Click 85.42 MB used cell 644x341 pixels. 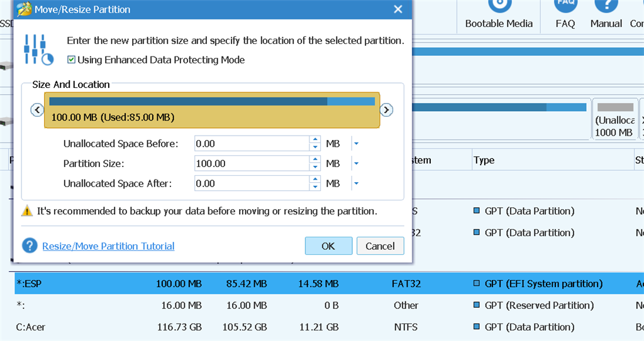coord(247,284)
